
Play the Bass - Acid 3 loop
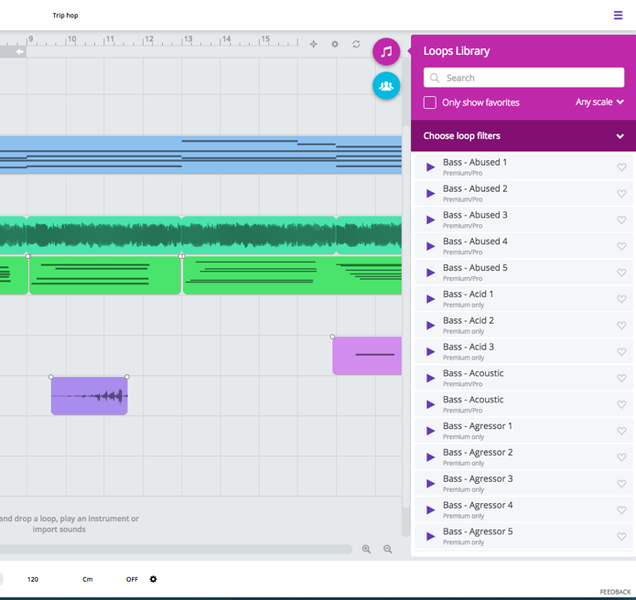(x=430, y=352)
